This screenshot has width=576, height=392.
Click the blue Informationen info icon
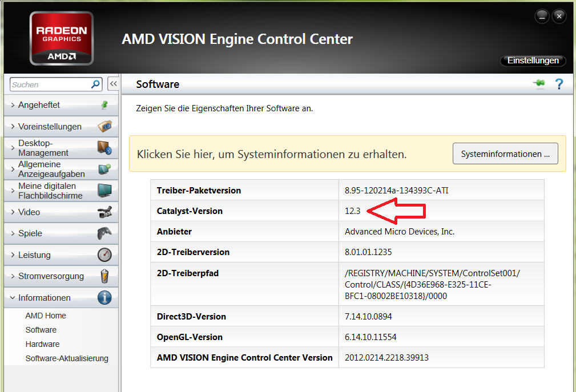(x=104, y=297)
